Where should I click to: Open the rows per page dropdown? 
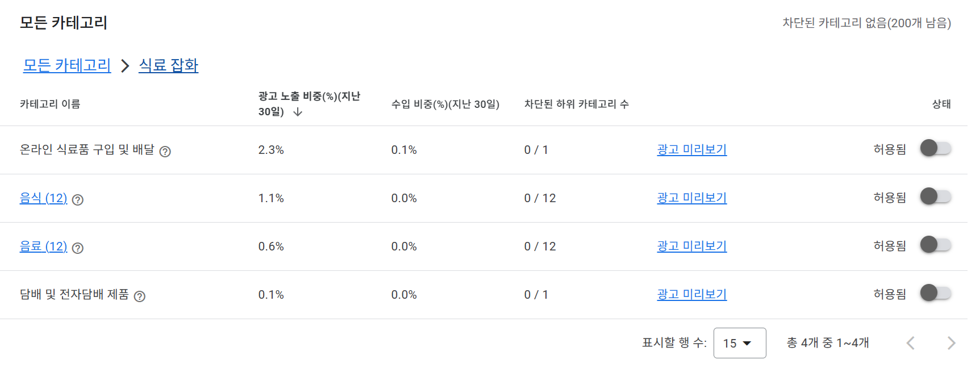(x=740, y=343)
